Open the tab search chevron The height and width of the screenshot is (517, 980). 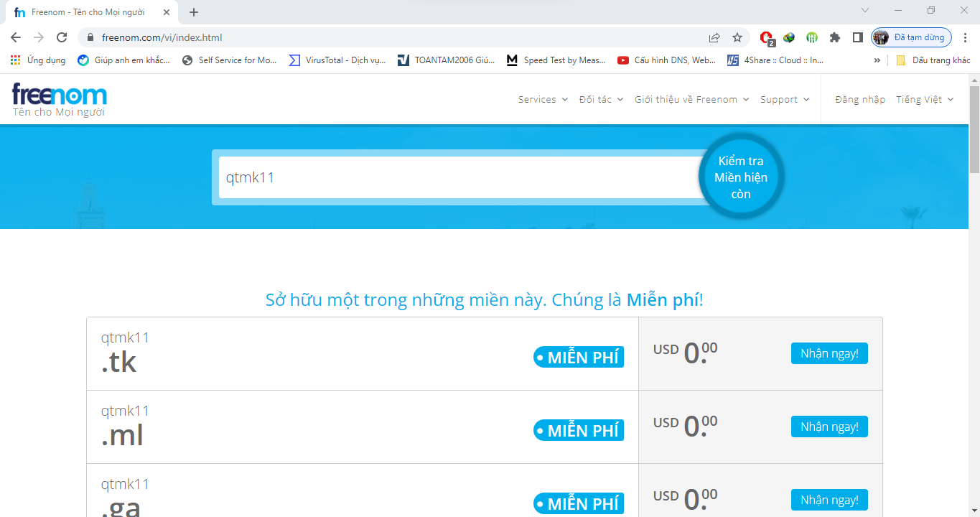coord(865,11)
